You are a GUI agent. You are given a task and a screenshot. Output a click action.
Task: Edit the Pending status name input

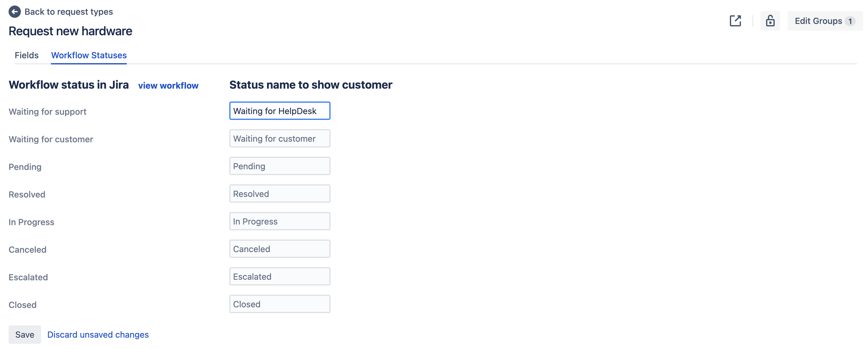280,165
